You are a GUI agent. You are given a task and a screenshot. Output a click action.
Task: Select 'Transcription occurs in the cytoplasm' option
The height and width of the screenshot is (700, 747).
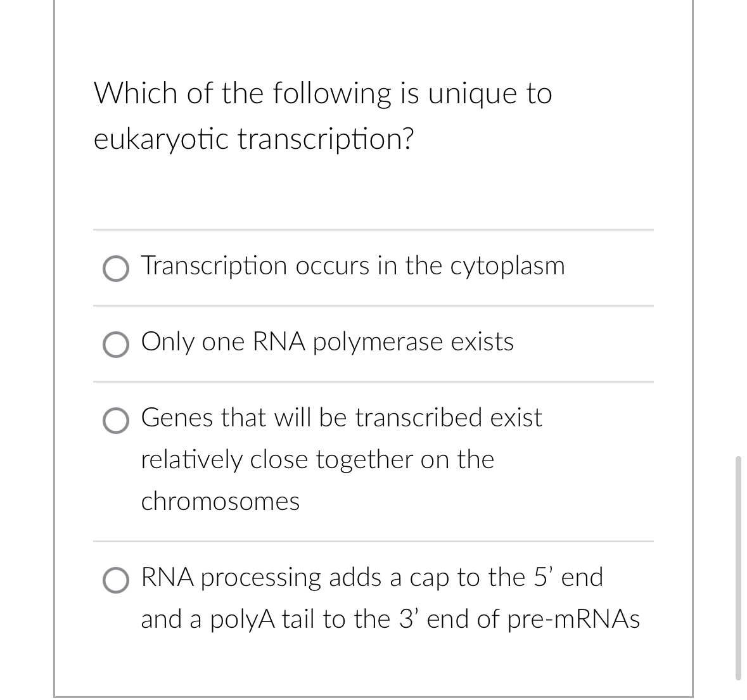353,266
